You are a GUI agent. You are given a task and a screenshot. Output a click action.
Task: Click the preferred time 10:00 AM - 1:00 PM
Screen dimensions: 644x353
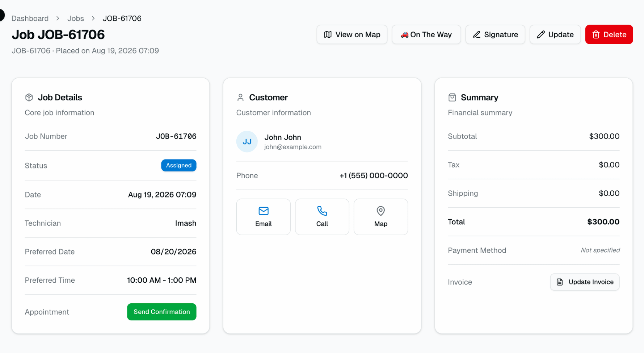pyautogui.click(x=162, y=280)
